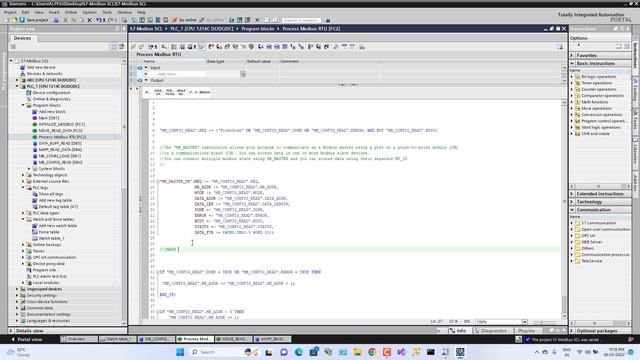Screen dimensions: 640x360
Task: Expand the Optional packages section
Action: (x=572, y=331)
